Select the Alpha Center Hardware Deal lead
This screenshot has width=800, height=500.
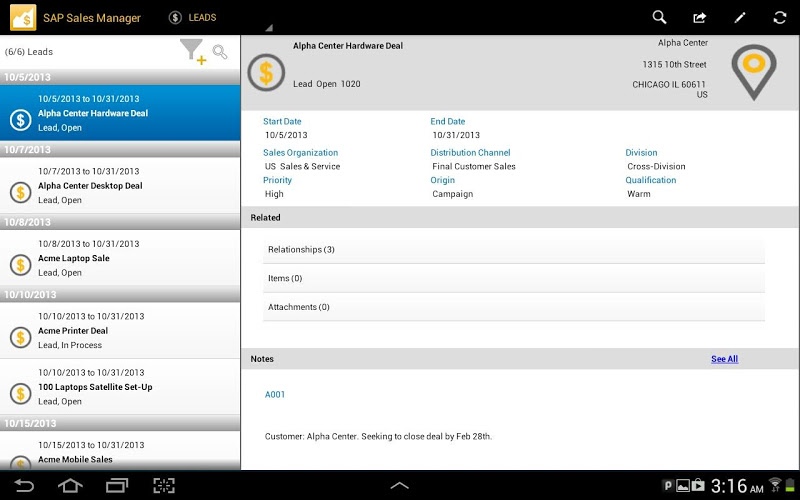click(120, 113)
